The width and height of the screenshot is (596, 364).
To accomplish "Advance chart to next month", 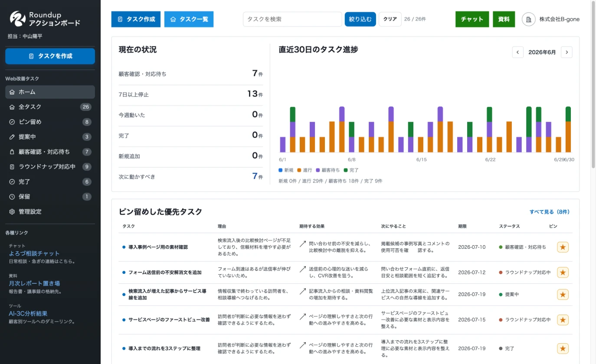I will click(567, 52).
